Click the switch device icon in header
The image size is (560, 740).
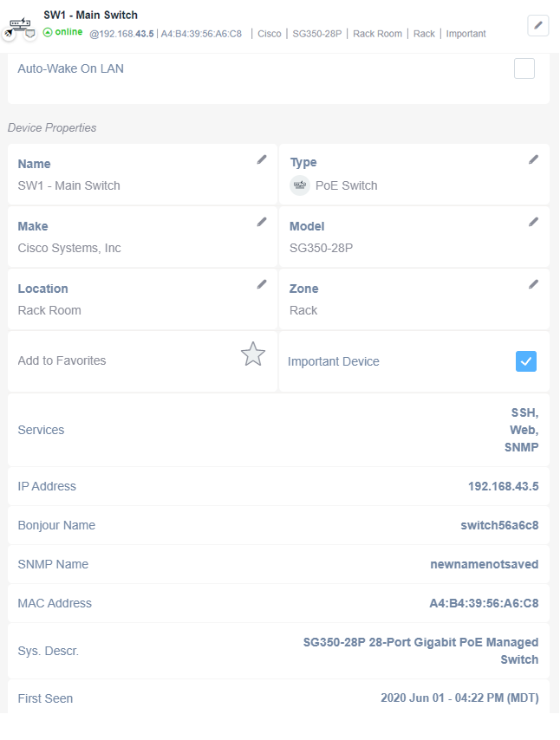pyautogui.click(x=20, y=26)
